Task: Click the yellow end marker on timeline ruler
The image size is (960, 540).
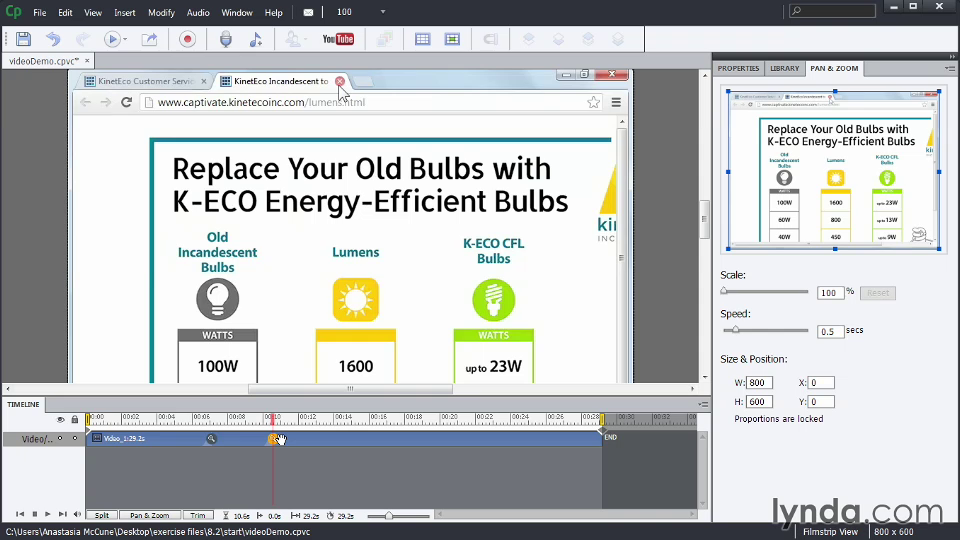Action: [x=602, y=419]
